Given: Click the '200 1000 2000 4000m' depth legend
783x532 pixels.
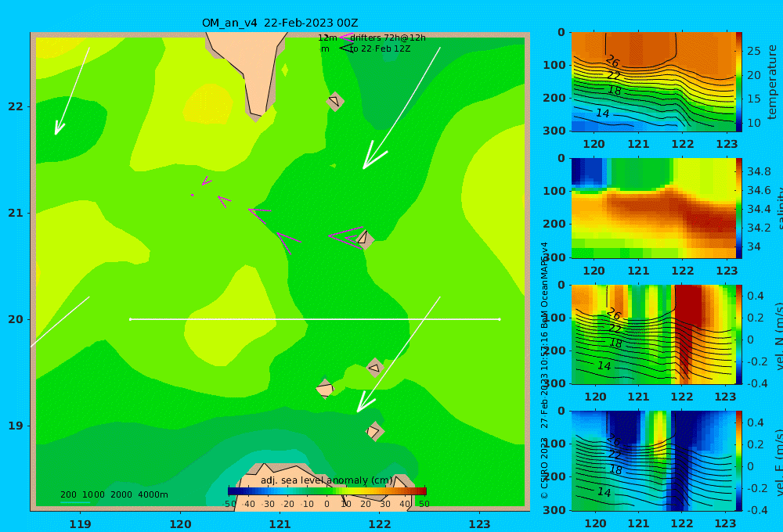Looking at the screenshot, I should [x=114, y=494].
